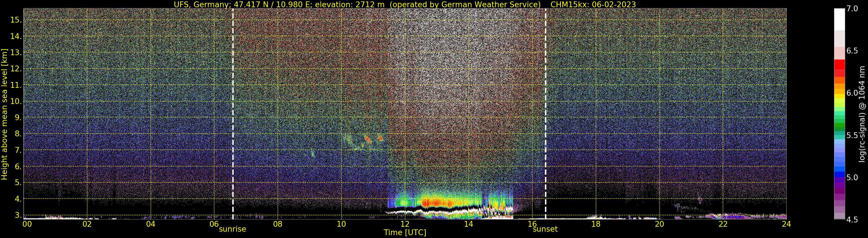The width and height of the screenshot is (868, 238).
Task: Click the dashed white sunrise marker line
Action: (233, 114)
